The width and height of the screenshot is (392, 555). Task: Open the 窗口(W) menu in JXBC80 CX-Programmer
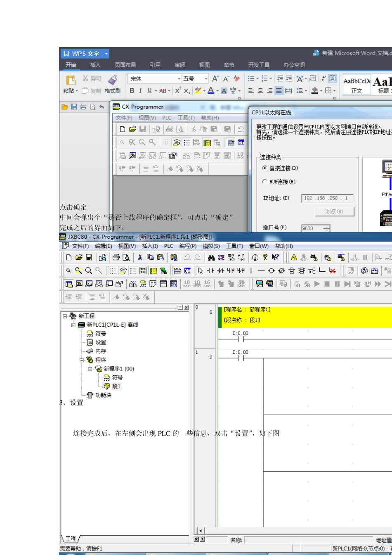(x=259, y=246)
